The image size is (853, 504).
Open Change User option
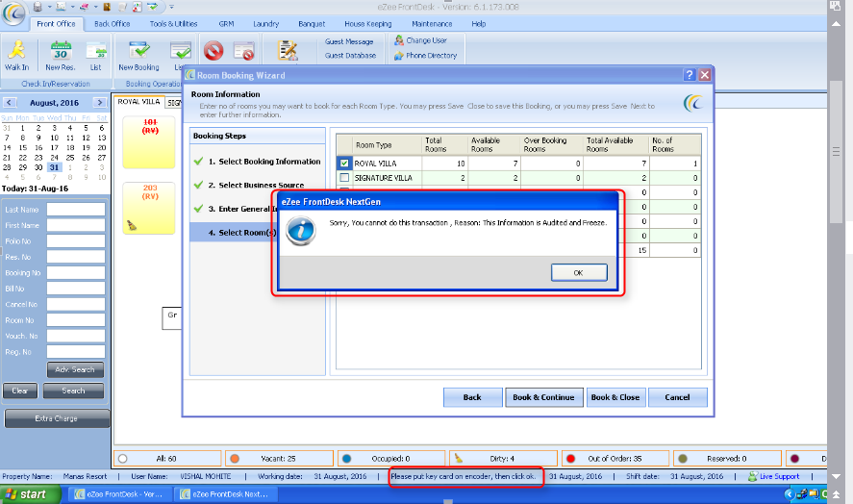[420, 40]
